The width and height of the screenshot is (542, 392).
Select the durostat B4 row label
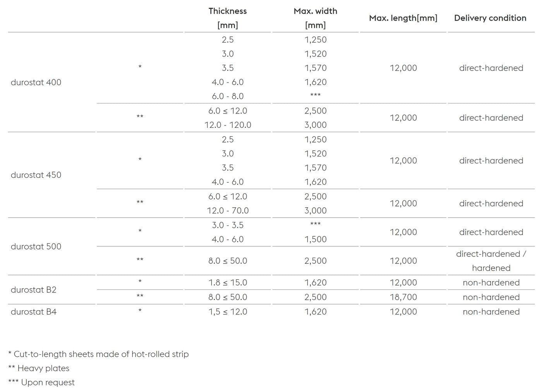pos(34,312)
